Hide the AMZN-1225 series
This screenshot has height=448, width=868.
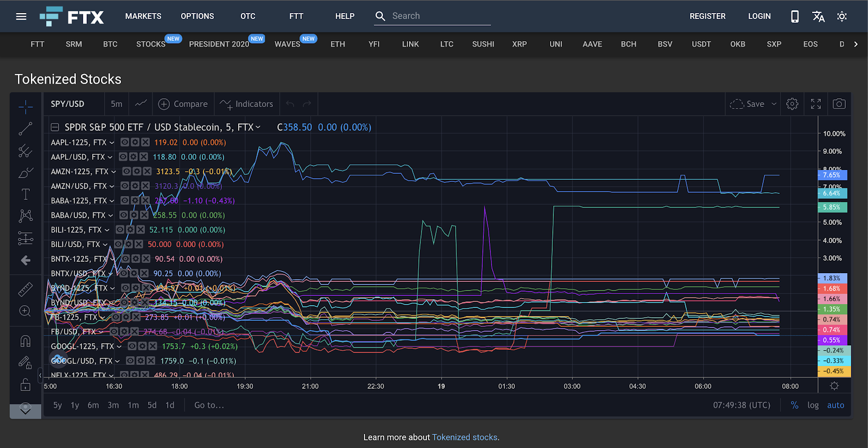(126, 172)
